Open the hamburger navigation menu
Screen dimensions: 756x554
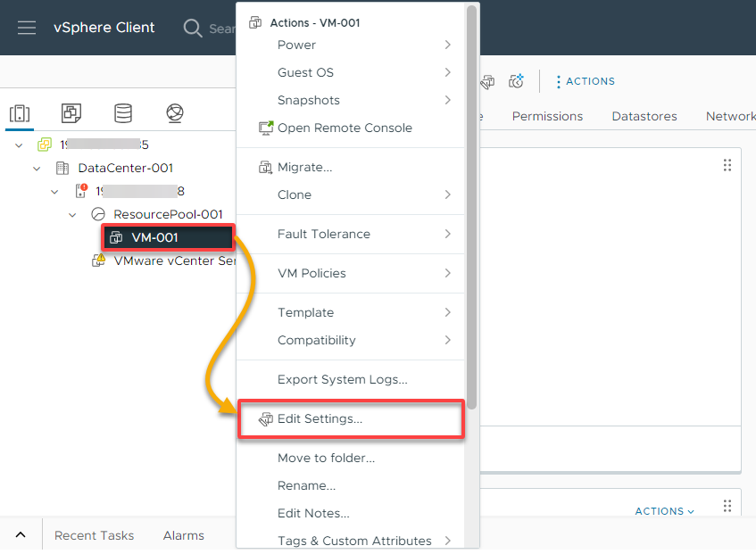[x=27, y=28]
